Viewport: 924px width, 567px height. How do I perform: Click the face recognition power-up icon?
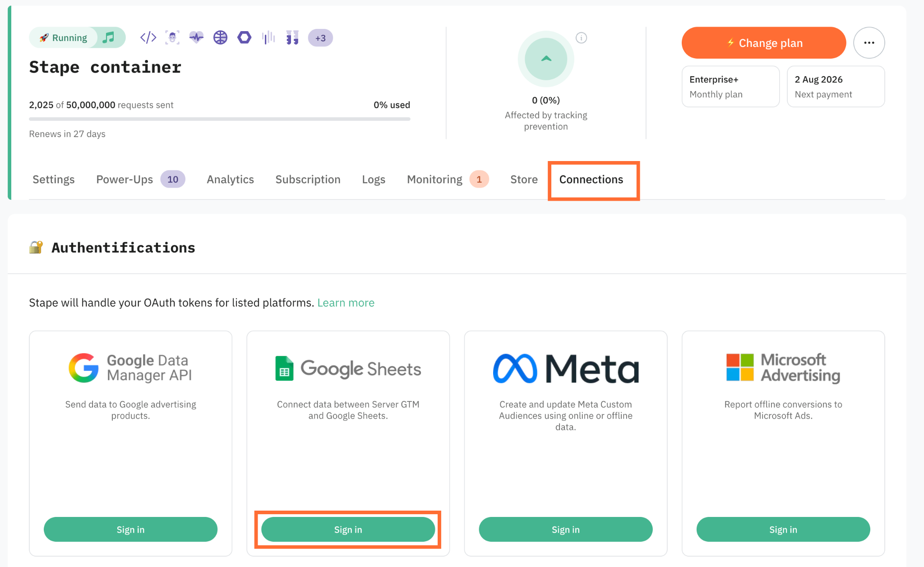tap(172, 37)
